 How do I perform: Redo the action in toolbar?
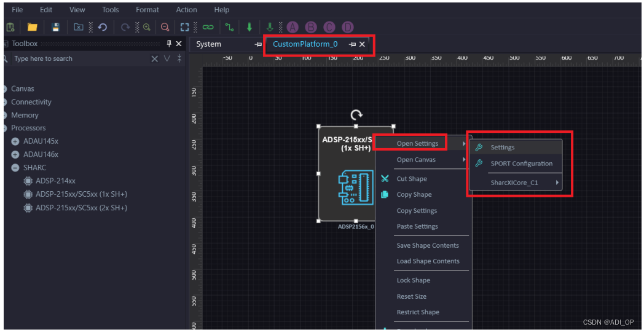125,27
